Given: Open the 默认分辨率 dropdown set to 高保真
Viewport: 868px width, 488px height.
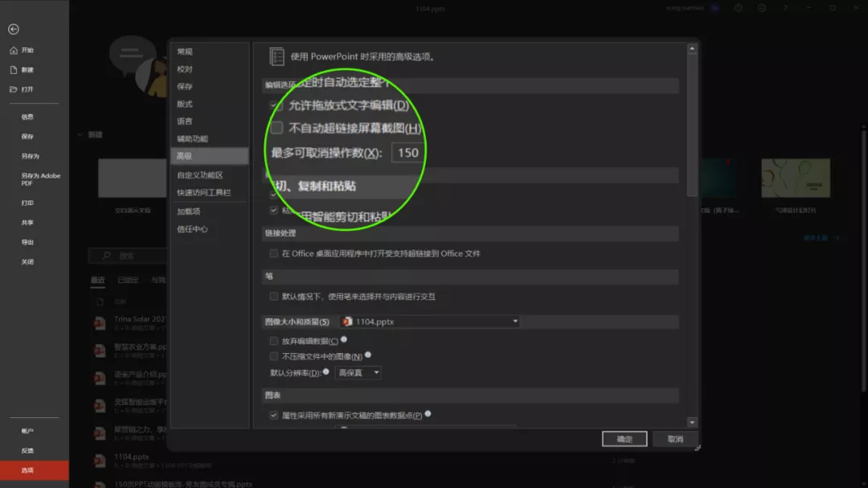Looking at the screenshot, I should [x=358, y=373].
